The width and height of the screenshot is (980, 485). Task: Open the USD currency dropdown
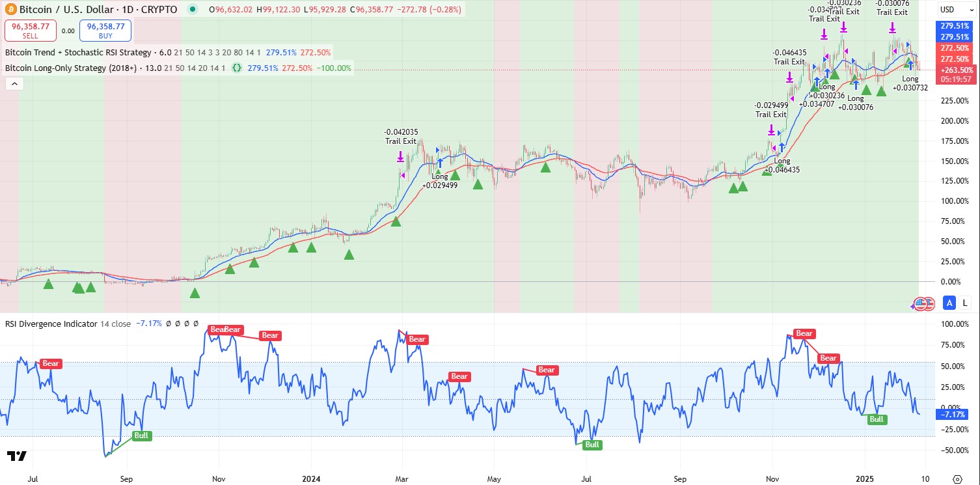951,10
